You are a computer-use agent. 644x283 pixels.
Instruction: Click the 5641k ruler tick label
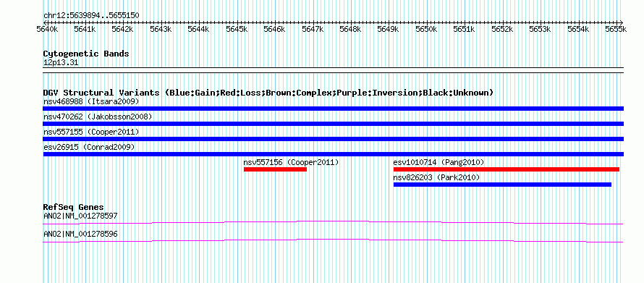coord(85,29)
